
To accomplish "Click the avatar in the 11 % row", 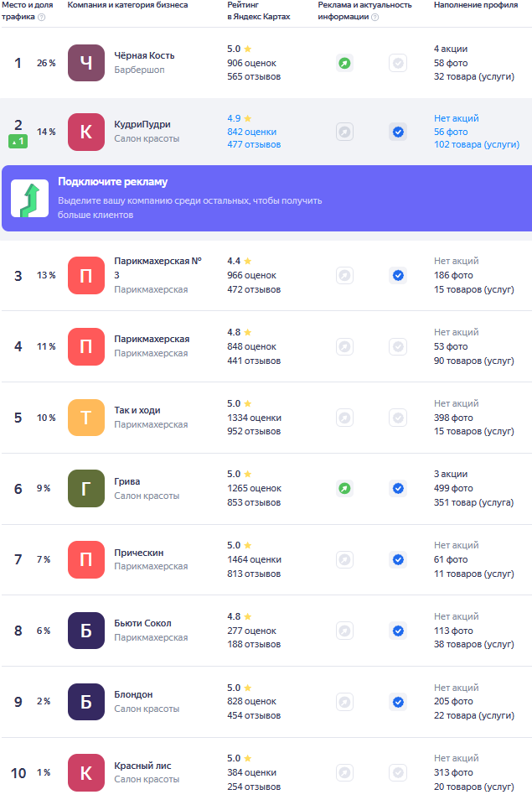I will coord(86,346).
